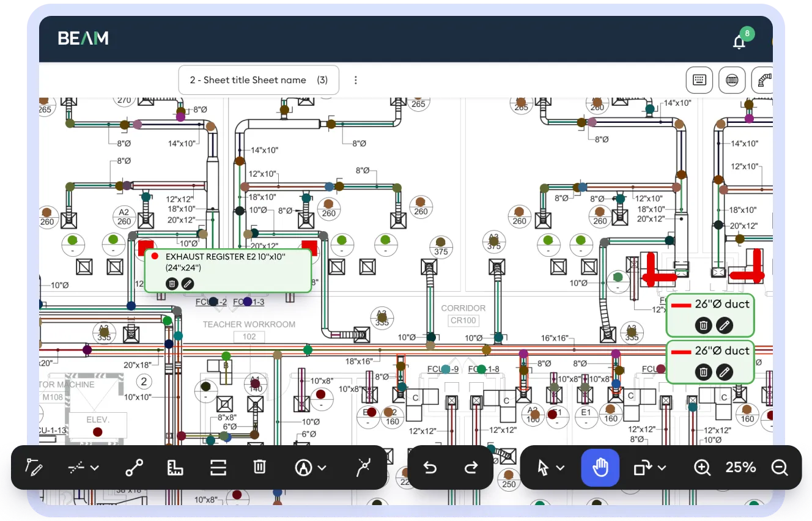Image resolution: width=812 pixels, height=521 pixels.
Task: Click the duct elbow icon
Action: 764,79
